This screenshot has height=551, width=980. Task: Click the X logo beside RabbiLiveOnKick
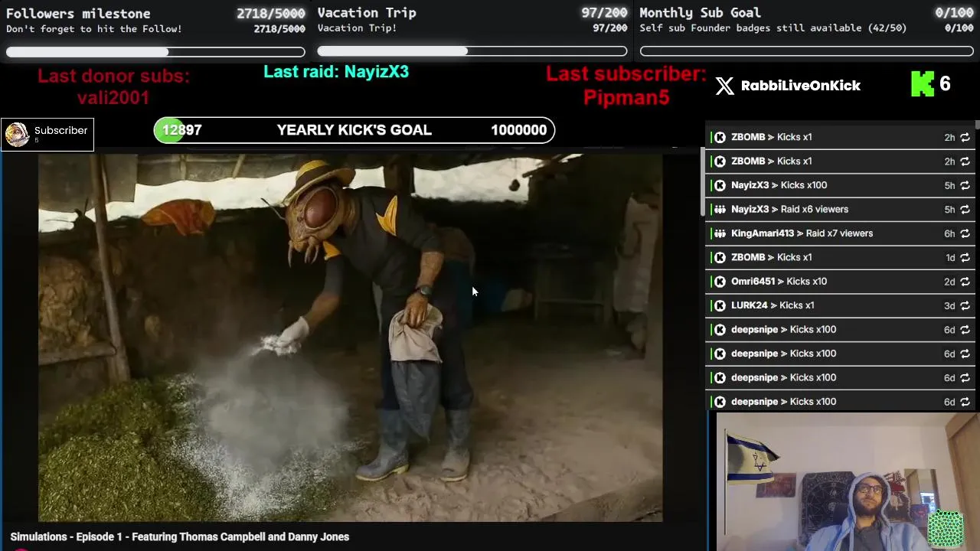pyautogui.click(x=724, y=86)
